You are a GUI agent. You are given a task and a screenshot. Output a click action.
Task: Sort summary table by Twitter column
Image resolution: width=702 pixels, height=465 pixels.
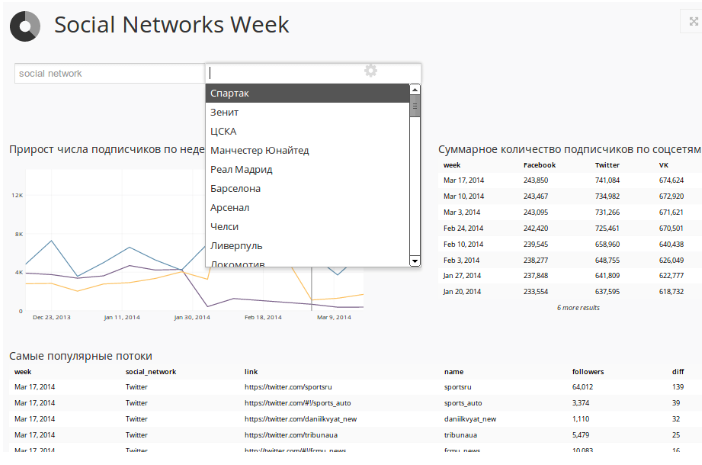coord(607,165)
